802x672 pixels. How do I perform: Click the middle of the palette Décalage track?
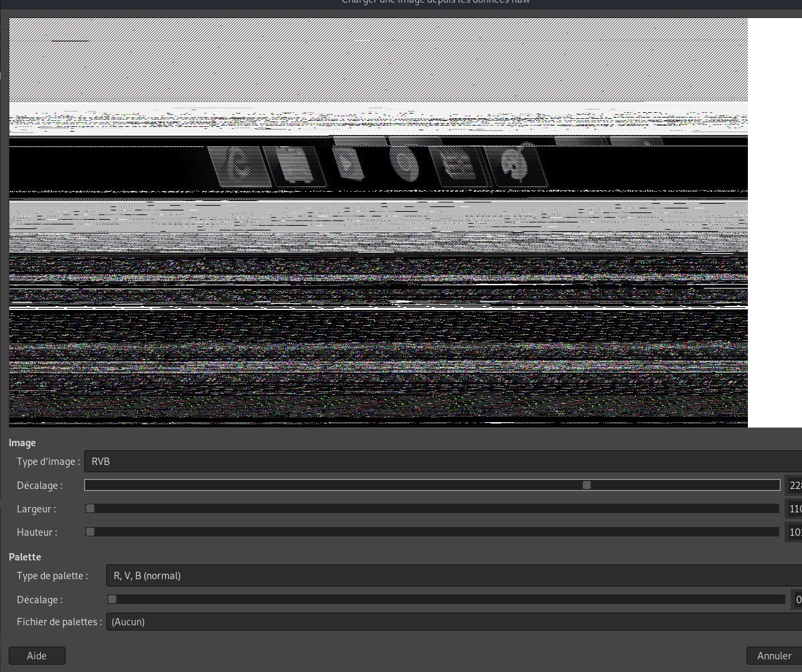(x=446, y=600)
